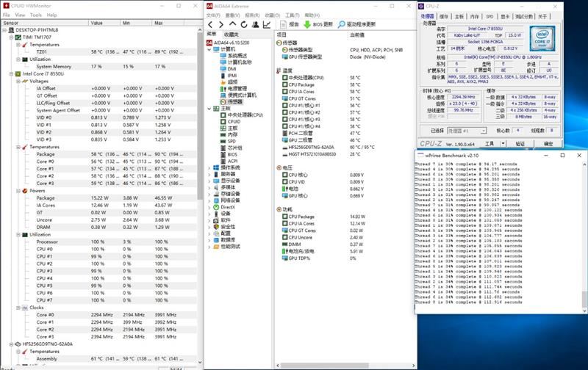
Task: Expand the 显示设备 node in AIDA64
Action: [209, 181]
